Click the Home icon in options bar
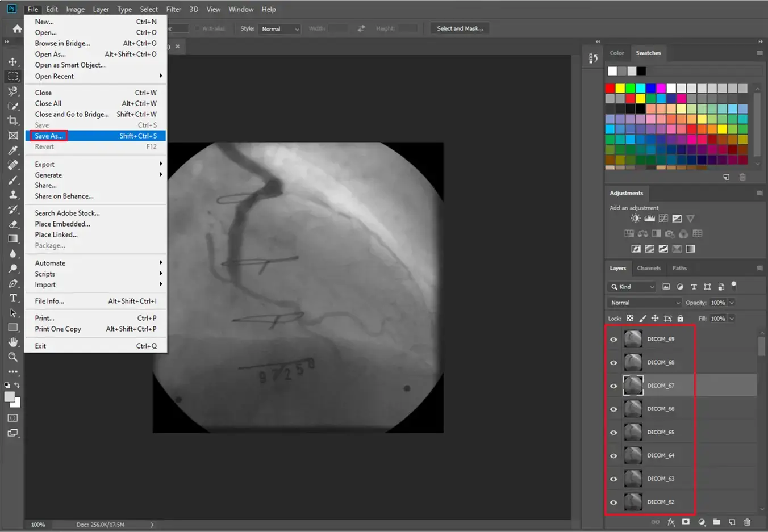The width and height of the screenshot is (768, 532). coord(17,28)
